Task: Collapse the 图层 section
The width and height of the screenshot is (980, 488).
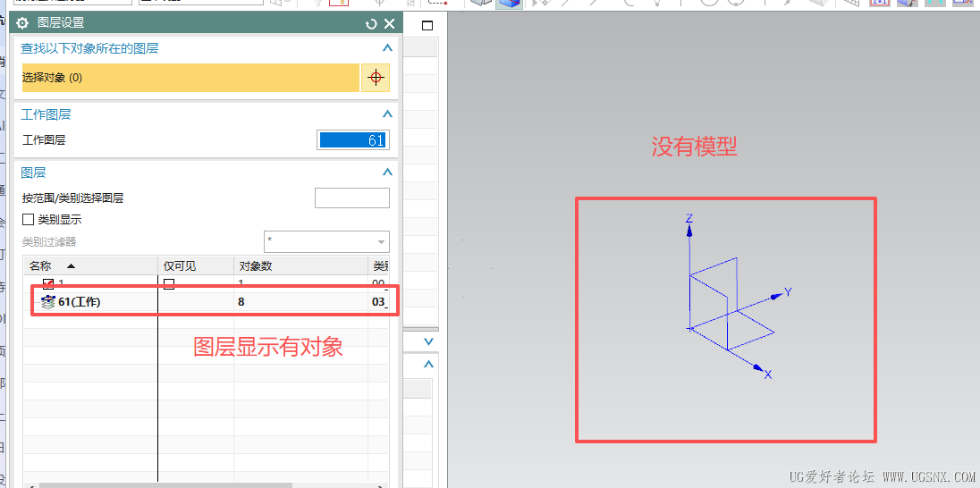Action: click(387, 172)
